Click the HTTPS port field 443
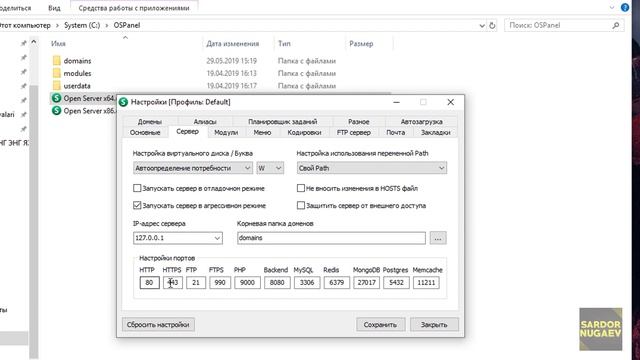The height and width of the screenshot is (360, 640). pos(173,282)
